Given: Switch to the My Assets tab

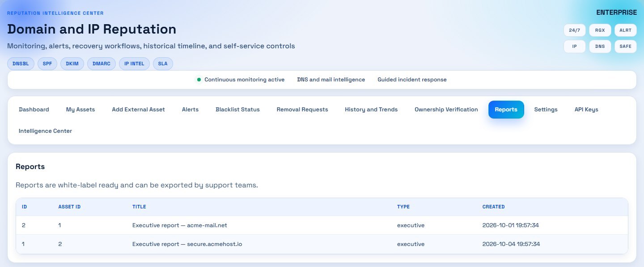Looking at the screenshot, I should point(80,110).
